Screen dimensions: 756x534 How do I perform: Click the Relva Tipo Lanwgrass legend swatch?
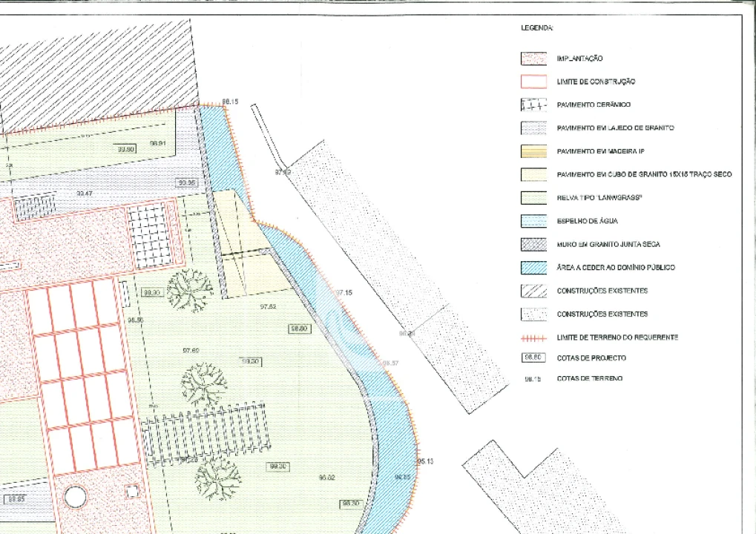click(x=533, y=198)
